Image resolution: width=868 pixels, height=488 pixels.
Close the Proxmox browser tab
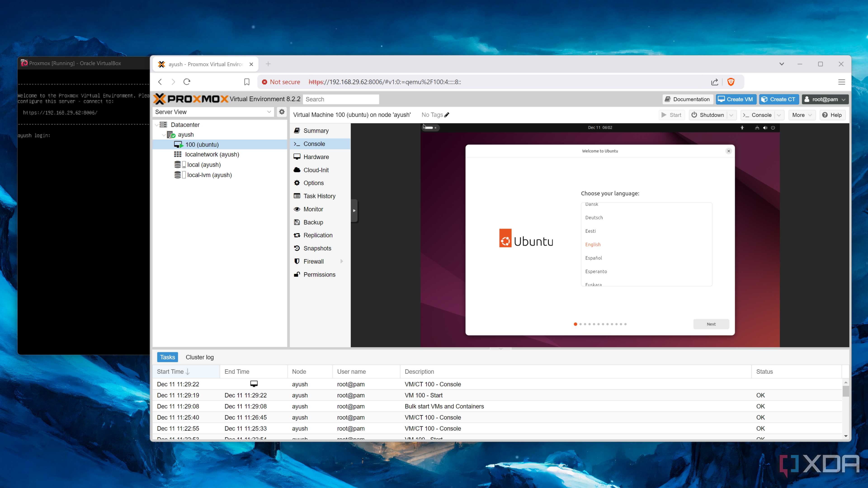(x=251, y=64)
